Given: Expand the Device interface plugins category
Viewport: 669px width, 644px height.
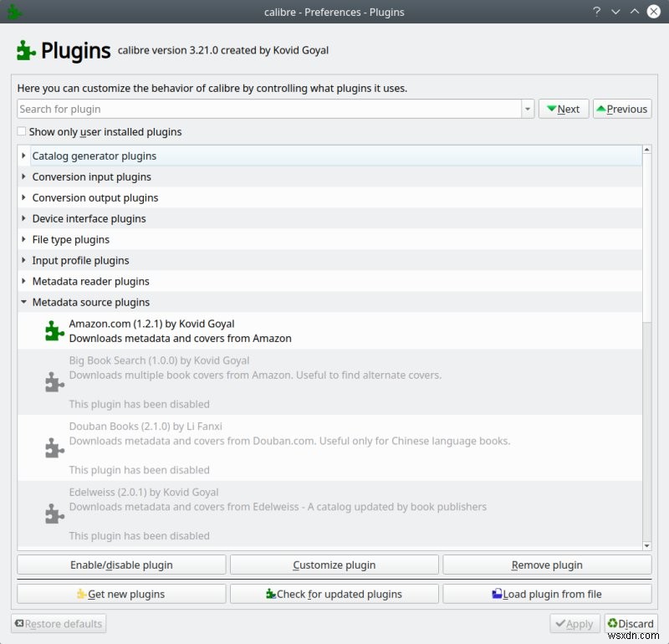Looking at the screenshot, I should [23, 218].
